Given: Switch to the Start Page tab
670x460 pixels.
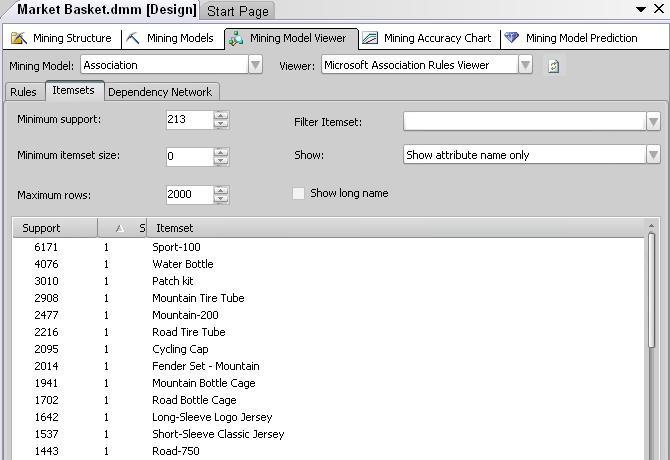Looking at the screenshot, I should (238, 11).
